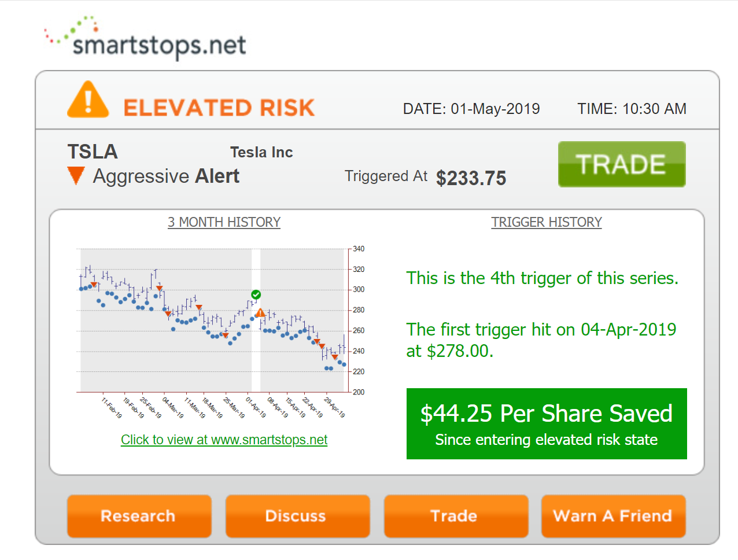
Task: Click the $233.75 triggered price
Action: (471, 178)
